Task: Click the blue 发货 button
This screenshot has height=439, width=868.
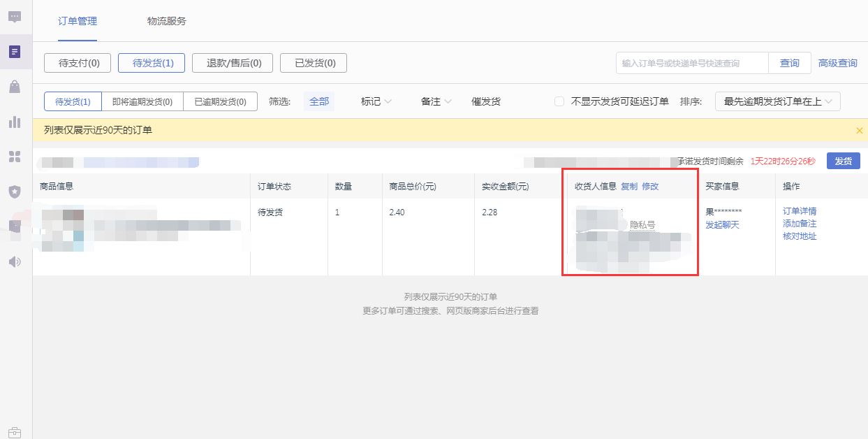Action: [x=843, y=161]
